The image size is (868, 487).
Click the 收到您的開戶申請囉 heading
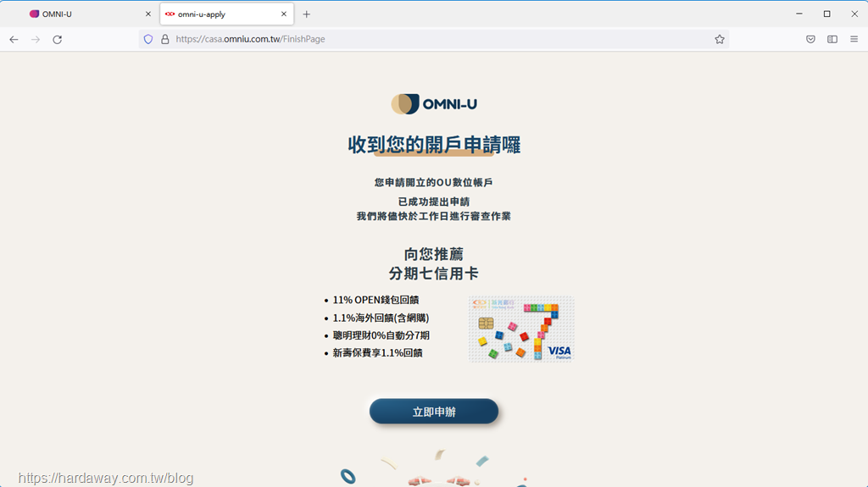tap(434, 145)
